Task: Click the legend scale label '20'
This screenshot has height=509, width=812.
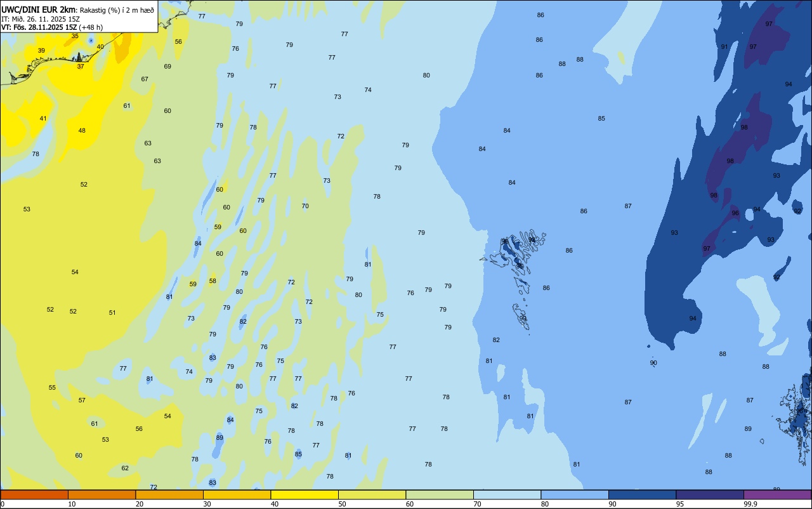Action: (140, 504)
